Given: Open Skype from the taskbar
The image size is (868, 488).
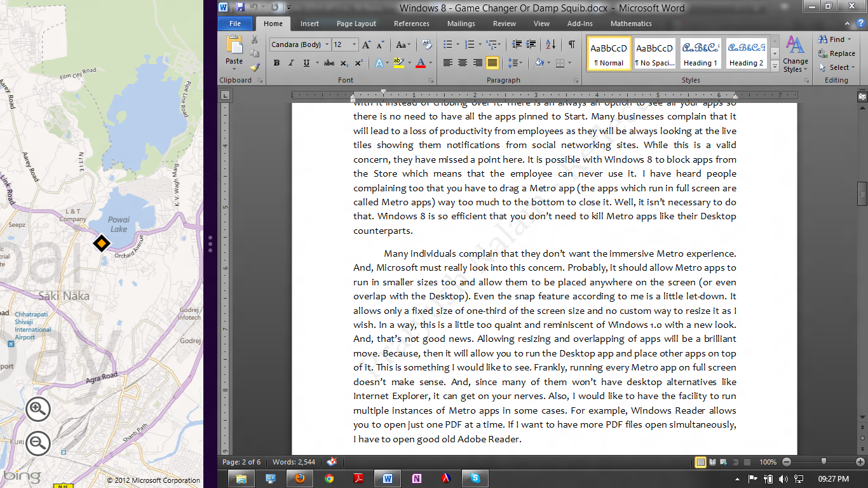Looking at the screenshot, I should pos(475,478).
